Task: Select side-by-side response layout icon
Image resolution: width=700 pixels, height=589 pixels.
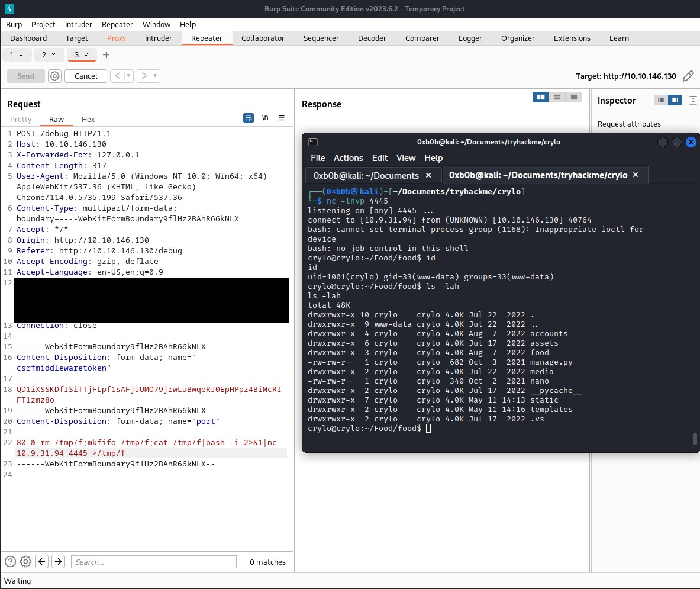Action: click(541, 97)
